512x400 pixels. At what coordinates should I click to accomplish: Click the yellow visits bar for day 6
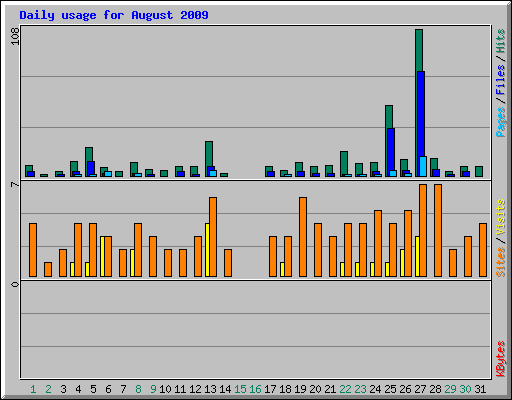(x=103, y=256)
